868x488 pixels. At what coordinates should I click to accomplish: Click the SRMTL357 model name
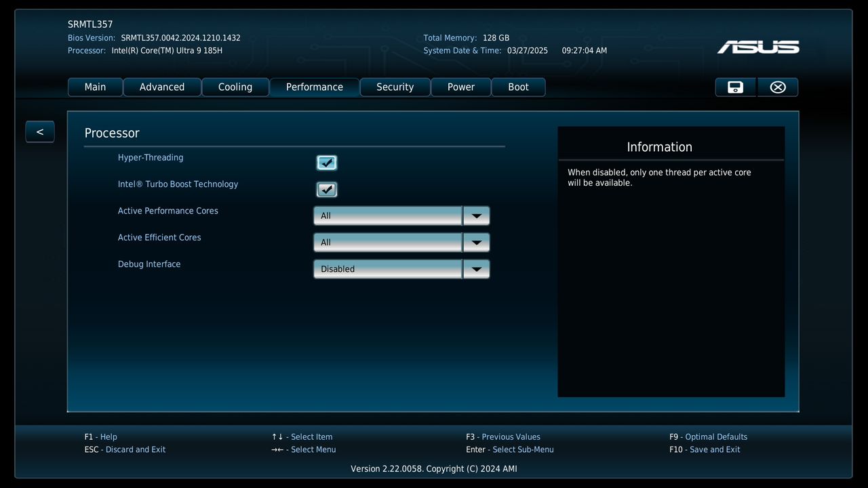[x=90, y=24]
